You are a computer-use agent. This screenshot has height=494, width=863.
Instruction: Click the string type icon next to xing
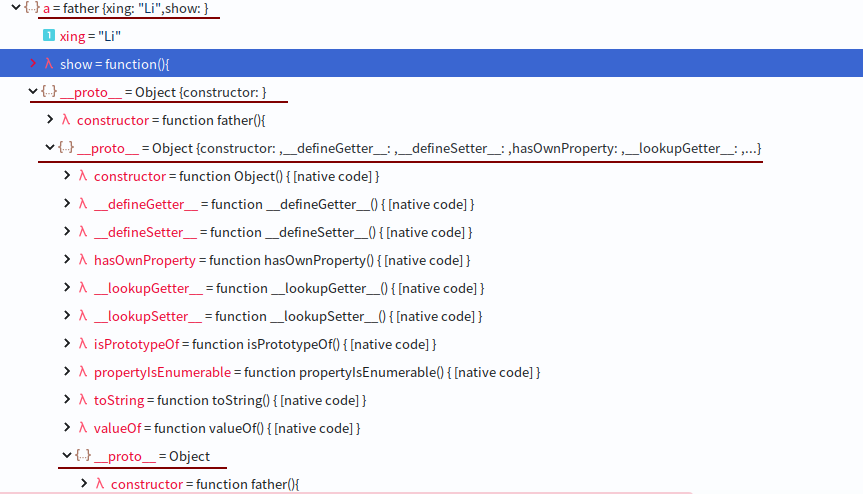pyautogui.click(x=48, y=36)
